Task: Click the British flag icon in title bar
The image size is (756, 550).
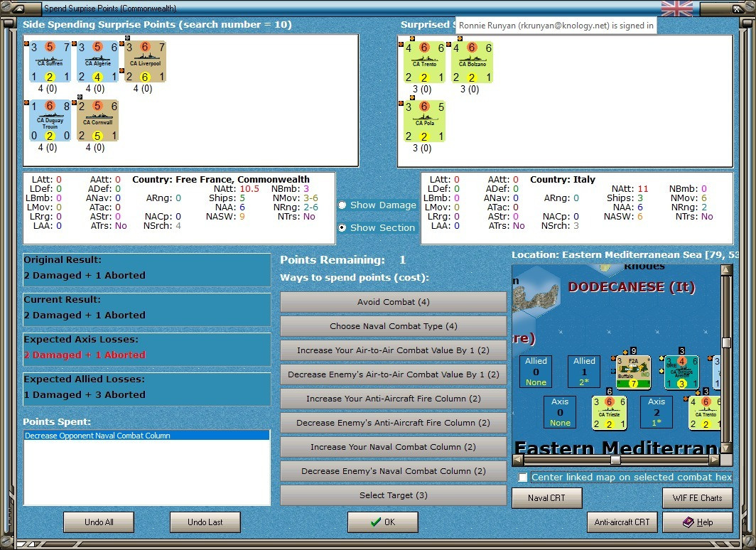Action: pyautogui.click(x=677, y=9)
